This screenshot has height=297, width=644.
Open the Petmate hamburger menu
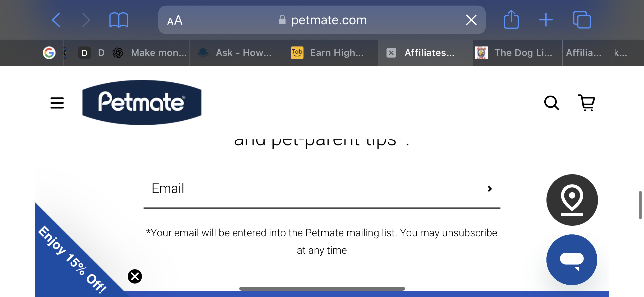coord(57,103)
